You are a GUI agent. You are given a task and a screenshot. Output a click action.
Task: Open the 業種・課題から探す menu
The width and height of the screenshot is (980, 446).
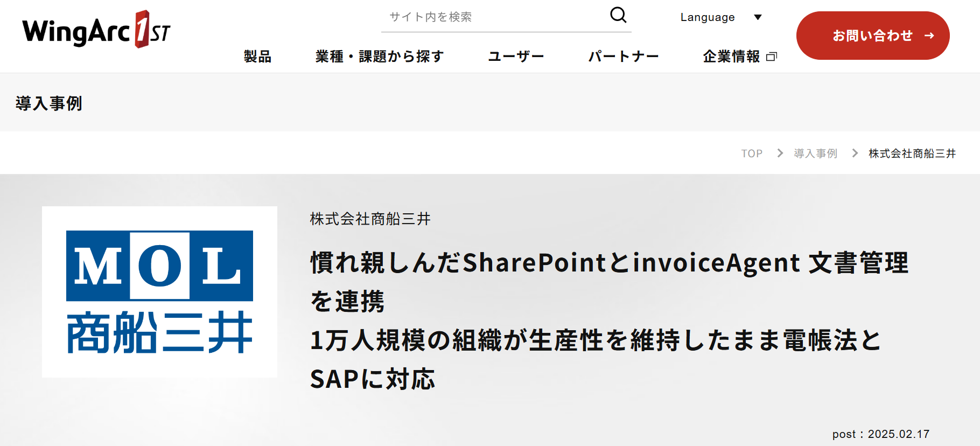tap(380, 57)
